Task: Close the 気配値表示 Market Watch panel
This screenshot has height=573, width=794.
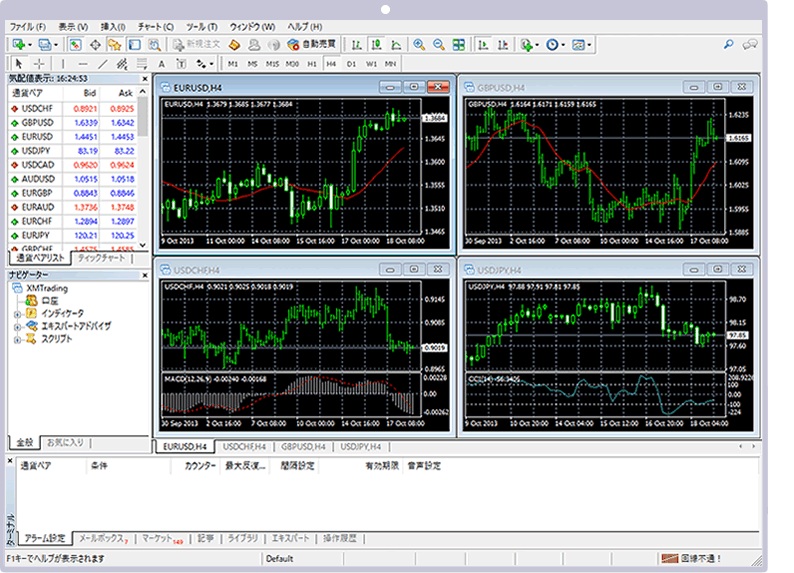Action: (x=145, y=79)
